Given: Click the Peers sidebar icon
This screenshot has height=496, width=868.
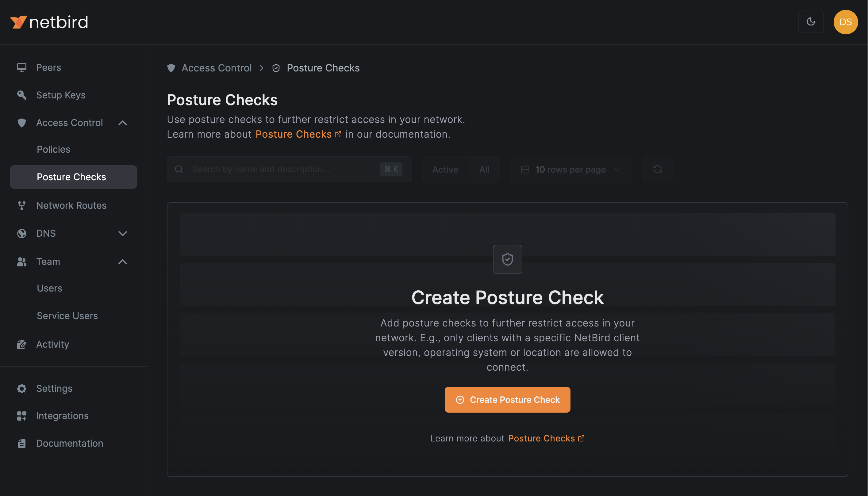Looking at the screenshot, I should click(21, 67).
